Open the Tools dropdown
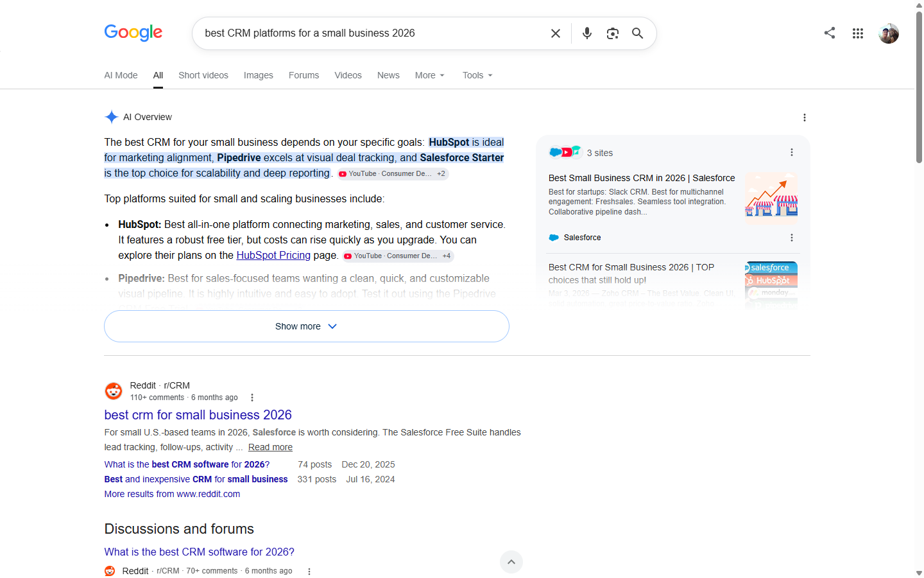The image size is (924, 578). (477, 75)
